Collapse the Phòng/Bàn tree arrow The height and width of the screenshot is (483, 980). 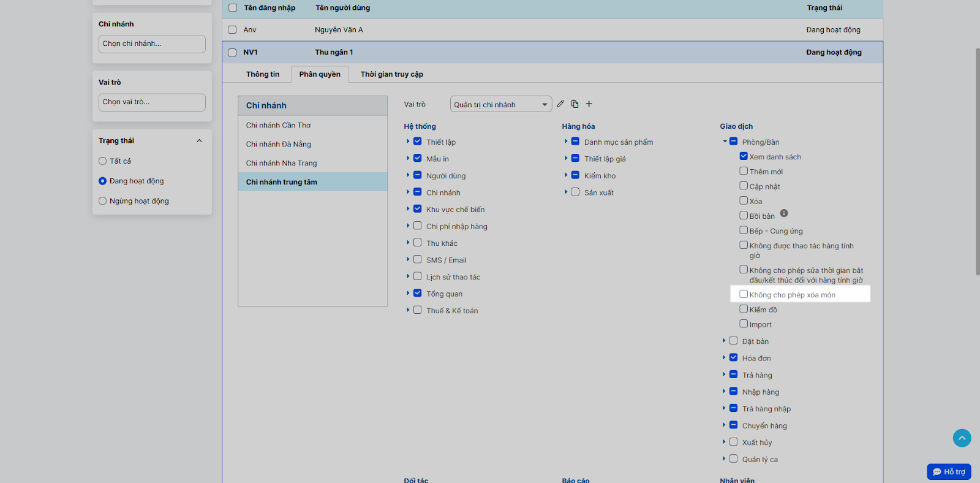pos(725,142)
